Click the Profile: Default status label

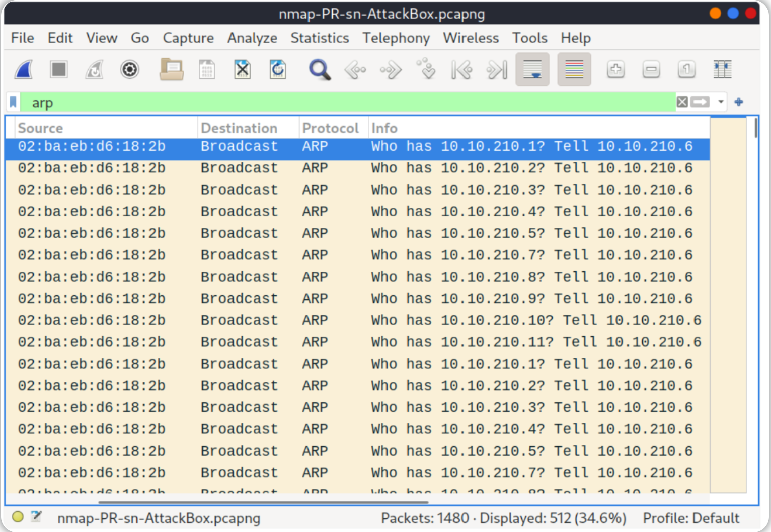(691, 518)
